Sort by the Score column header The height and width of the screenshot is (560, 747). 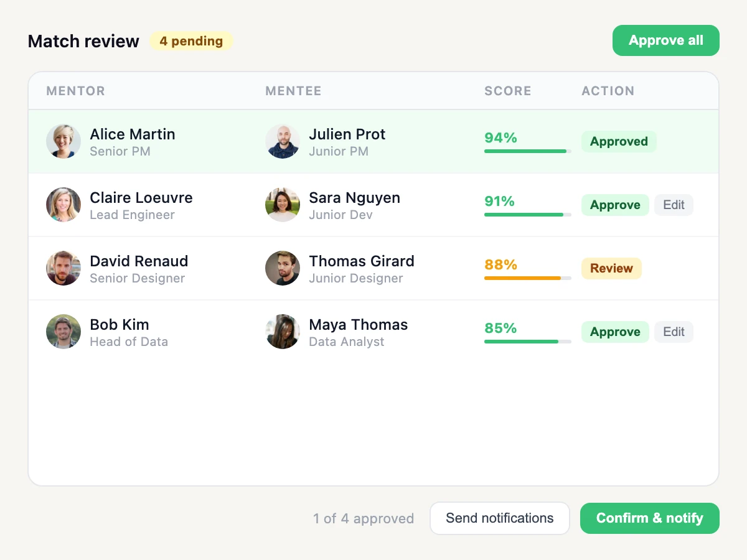coord(508,91)
